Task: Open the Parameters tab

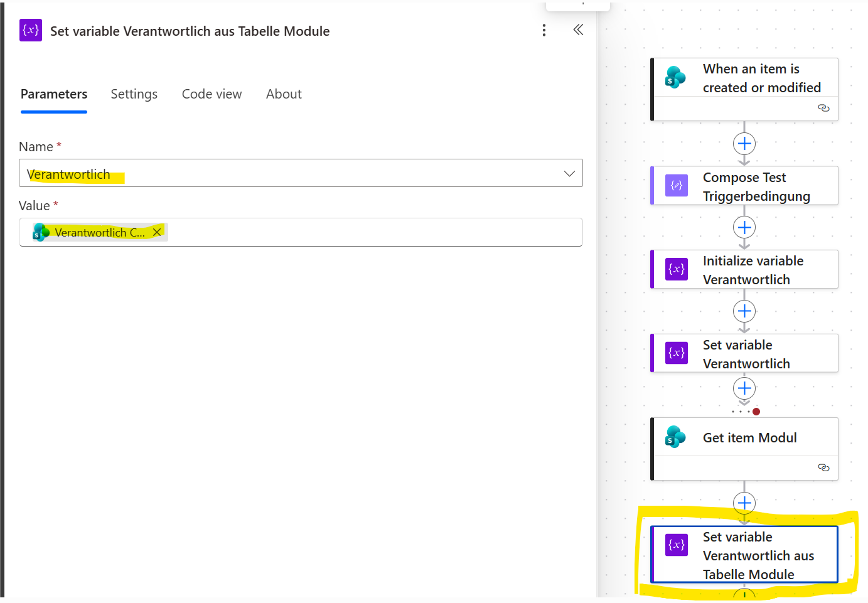Action: point(54,94)
